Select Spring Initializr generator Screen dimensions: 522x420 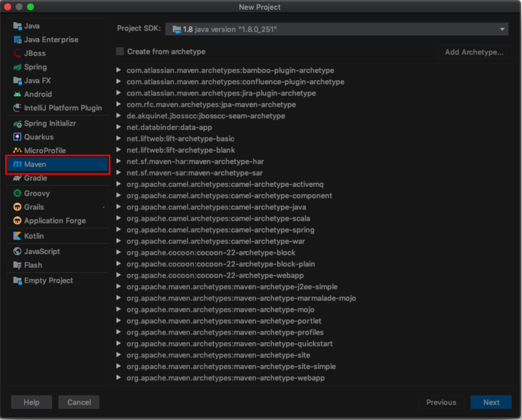point(58,123)
